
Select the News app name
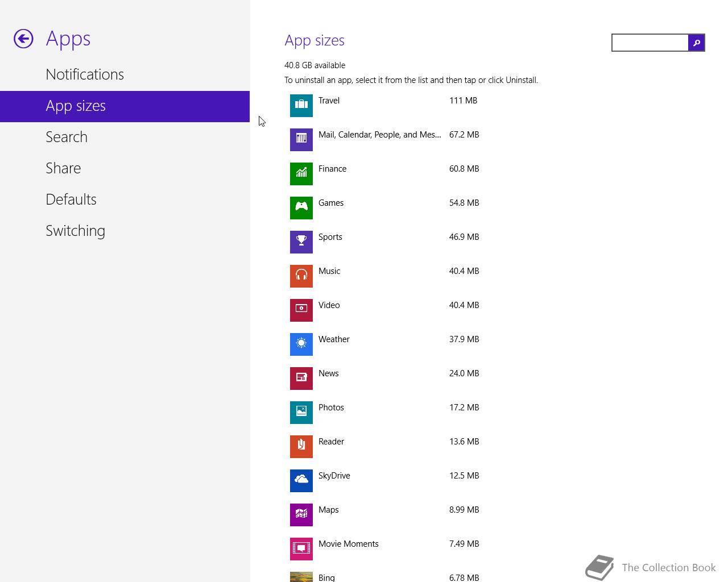tap(329, 373)
